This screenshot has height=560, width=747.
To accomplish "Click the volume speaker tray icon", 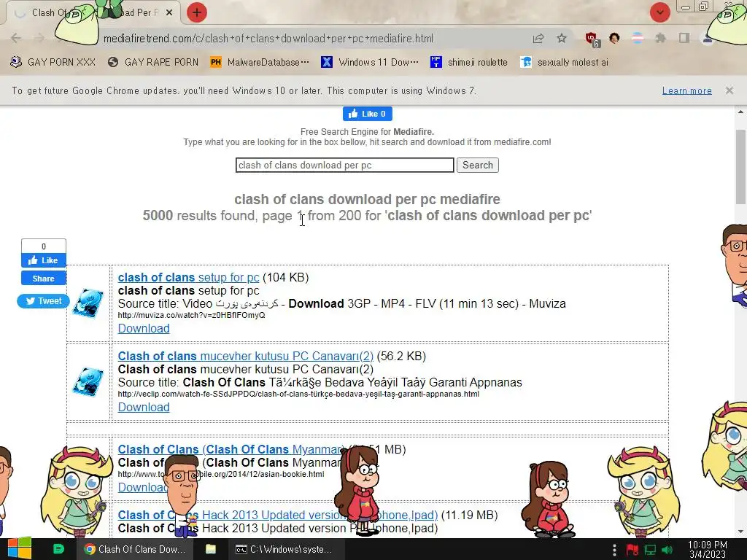I will [x=667, y=550].
